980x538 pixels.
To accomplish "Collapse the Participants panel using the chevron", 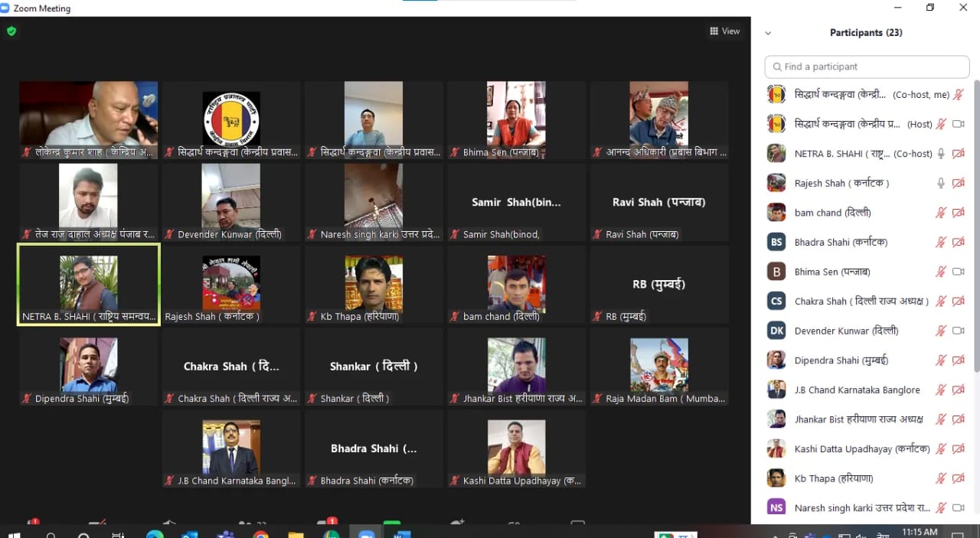I will pyautogui.click(x=768, y=33).
